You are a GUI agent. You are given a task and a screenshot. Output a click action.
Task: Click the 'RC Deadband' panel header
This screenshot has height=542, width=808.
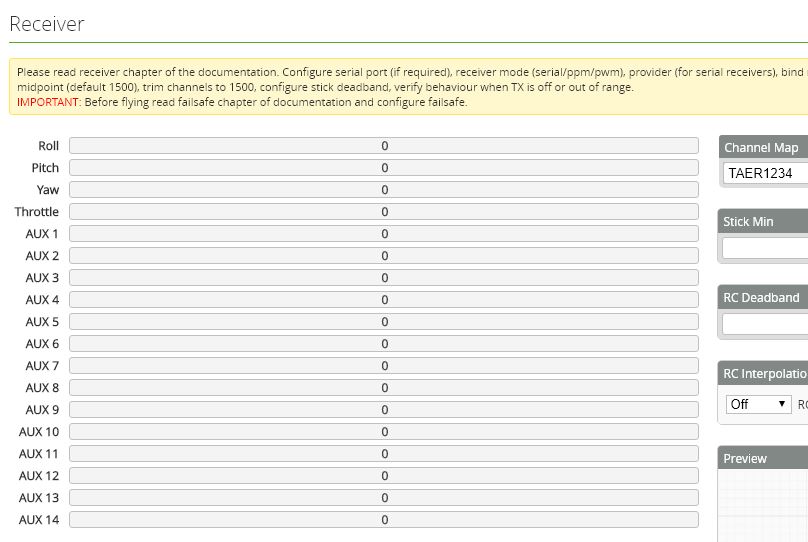pos(763,297)
